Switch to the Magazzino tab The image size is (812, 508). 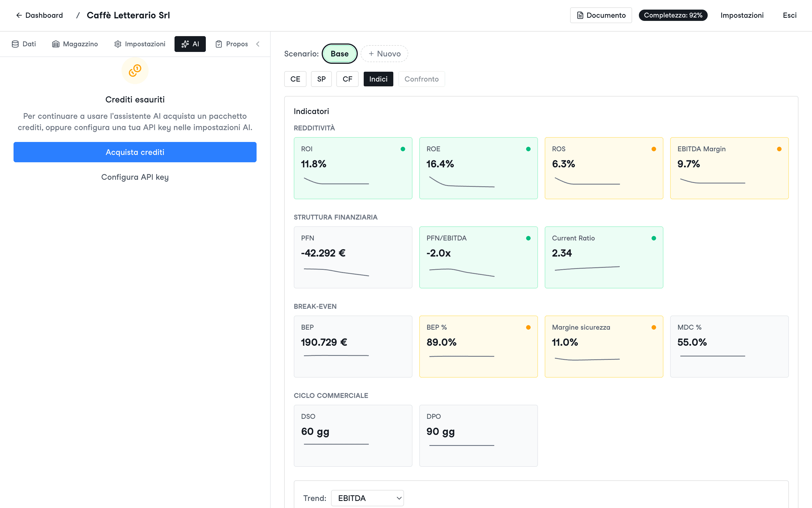pyautogui.click(x=75, y=44)
